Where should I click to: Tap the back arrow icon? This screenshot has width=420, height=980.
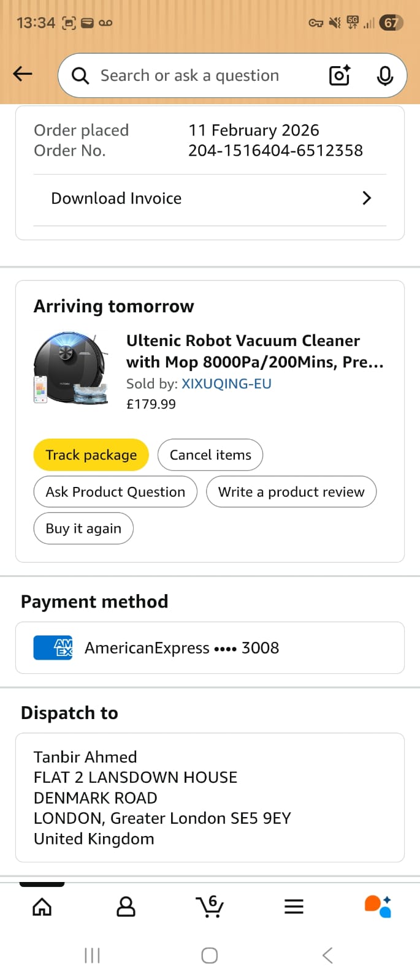click(23, 74)
